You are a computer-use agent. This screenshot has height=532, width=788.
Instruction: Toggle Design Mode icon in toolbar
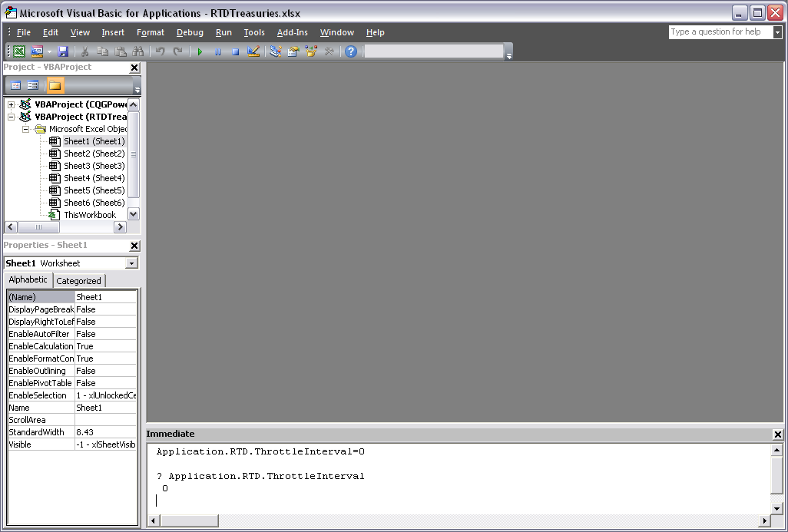(x=253, y=51)
